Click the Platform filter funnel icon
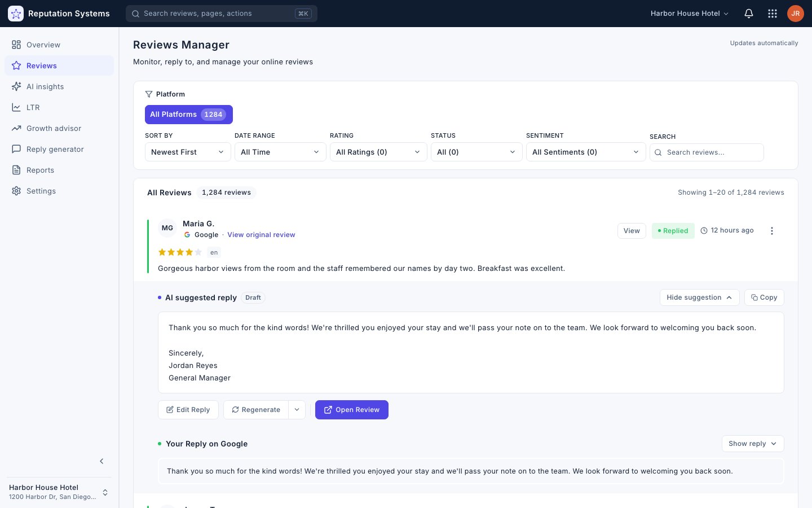 [149, 94]
